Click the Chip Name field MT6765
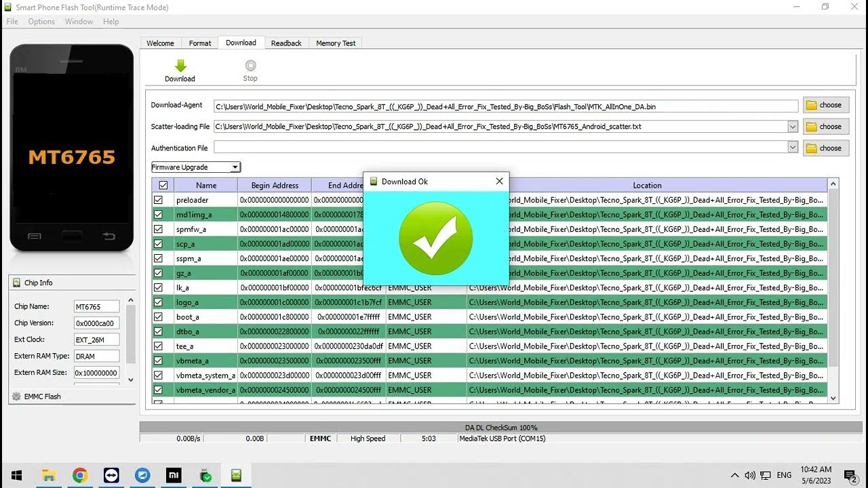The image size is (868, 488). [96, 307]
